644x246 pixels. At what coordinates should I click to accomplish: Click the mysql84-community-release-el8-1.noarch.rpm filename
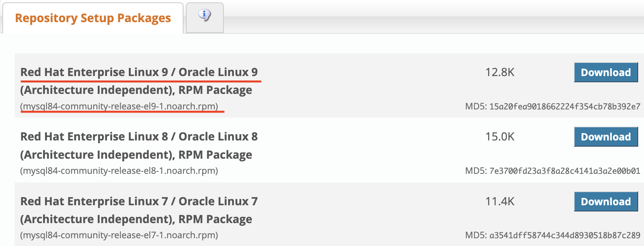(119, 170)
